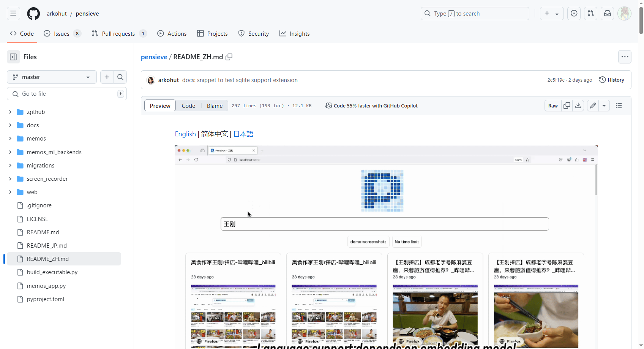Focus the Type / to search box
The height and width of the screenshot is (349, 644).
pos(475,13)
